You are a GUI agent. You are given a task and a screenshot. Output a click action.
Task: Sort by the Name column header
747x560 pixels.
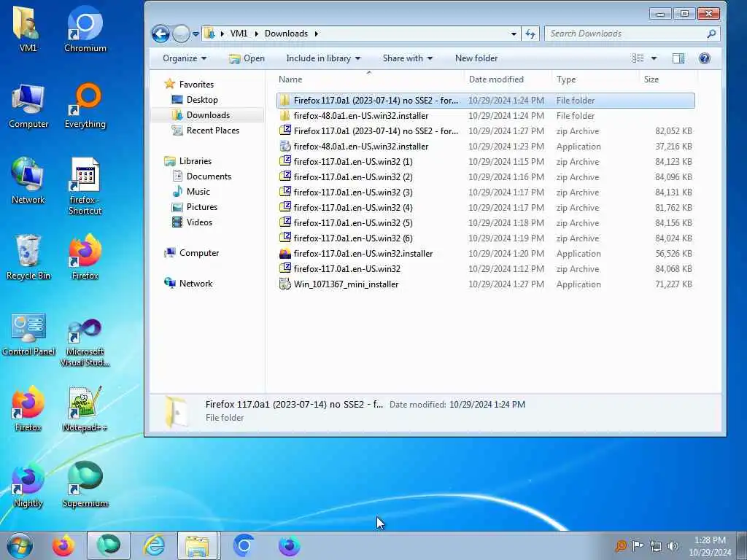pyautogui.click(x=369, y=79)
